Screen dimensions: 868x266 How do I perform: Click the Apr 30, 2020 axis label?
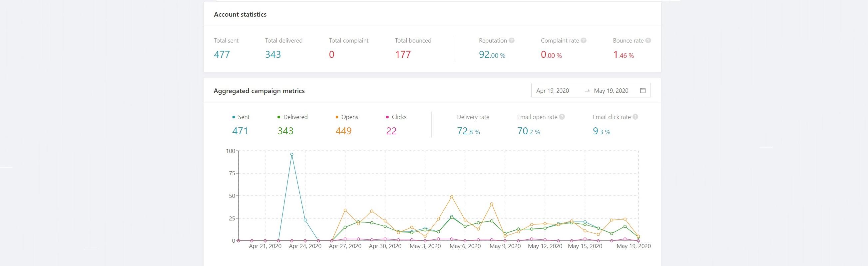[x=385, y=246]
